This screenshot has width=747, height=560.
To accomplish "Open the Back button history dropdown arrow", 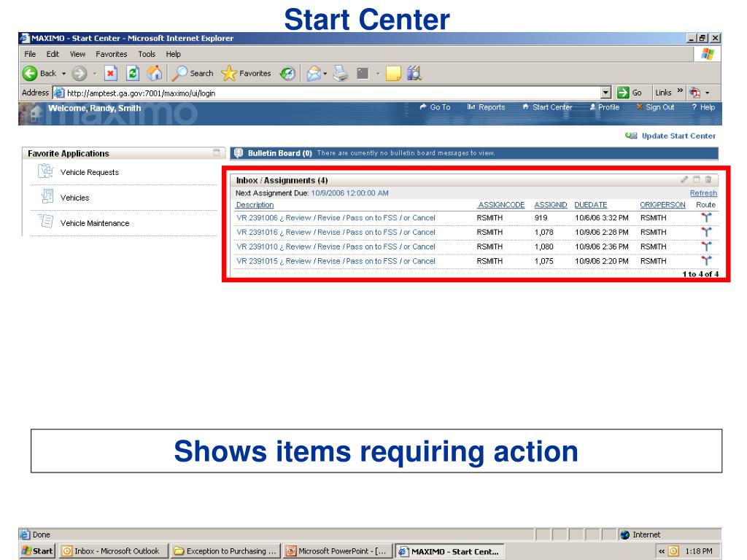I will click(x=64, y=74).
